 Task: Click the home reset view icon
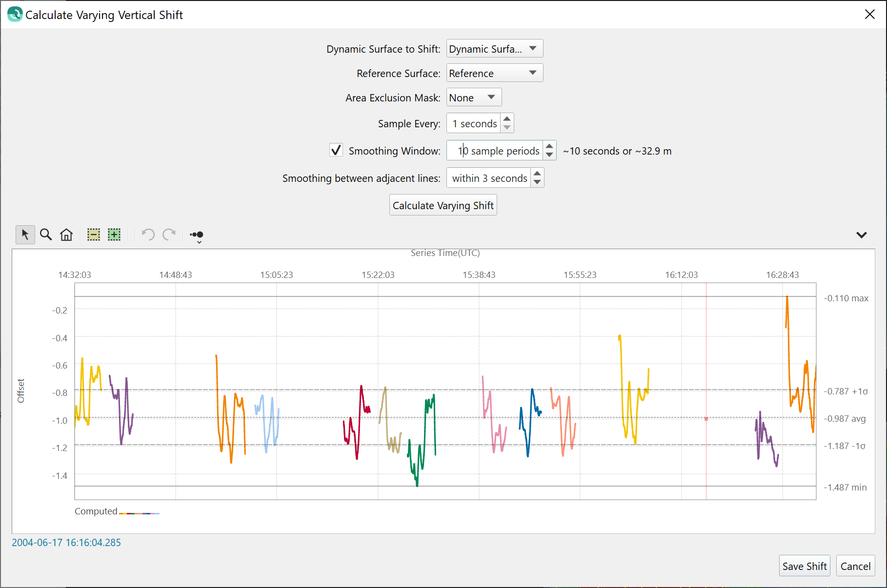point(66,235)
